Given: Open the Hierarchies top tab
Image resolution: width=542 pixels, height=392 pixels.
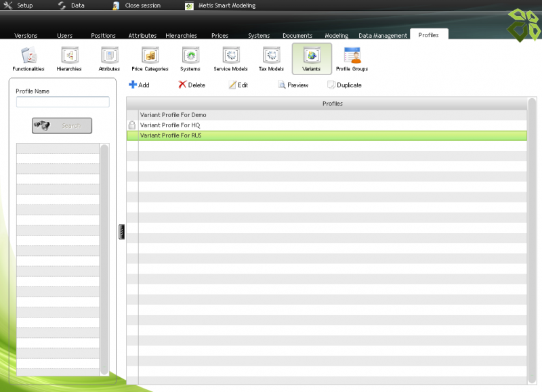Looking at the screenshot, I should coord(181,36).
